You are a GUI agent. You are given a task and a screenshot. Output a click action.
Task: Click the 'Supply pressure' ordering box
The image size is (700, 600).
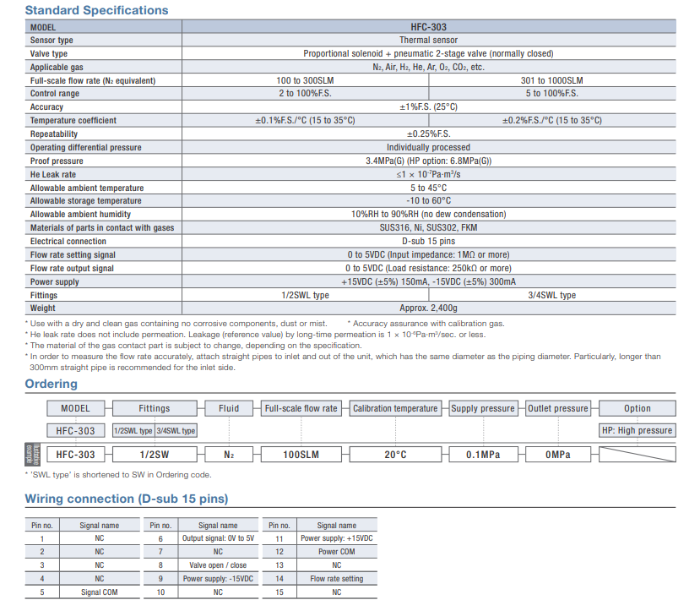click(483, 408)
